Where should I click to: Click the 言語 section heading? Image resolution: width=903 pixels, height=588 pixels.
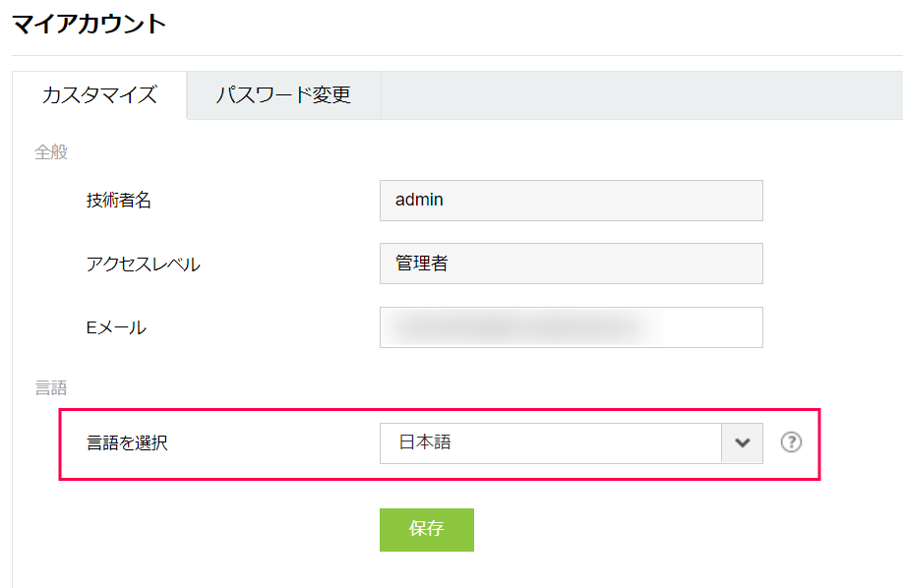(51, 388)
